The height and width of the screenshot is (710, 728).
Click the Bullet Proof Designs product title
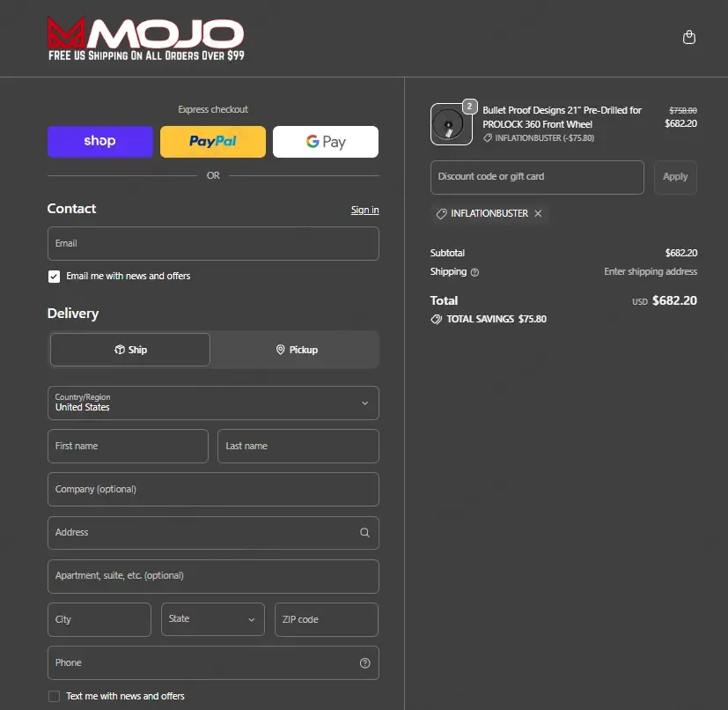coord(562,117)
